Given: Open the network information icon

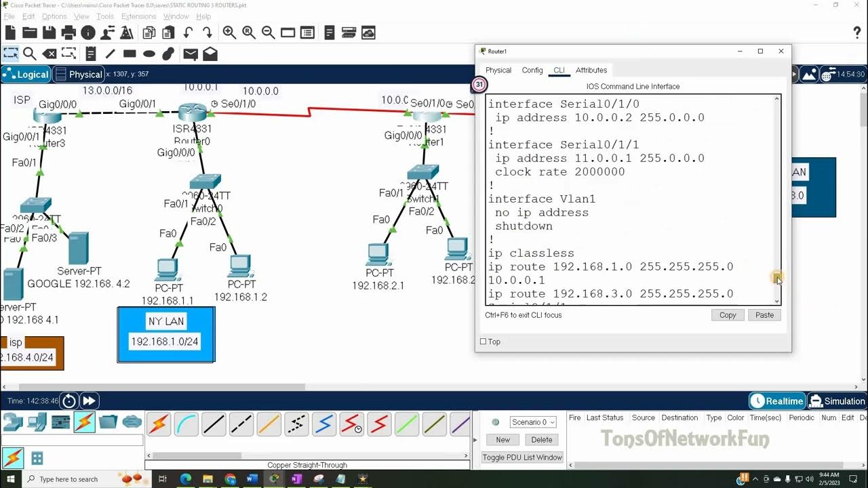Looking at the screenshot, I should (88, 33).
